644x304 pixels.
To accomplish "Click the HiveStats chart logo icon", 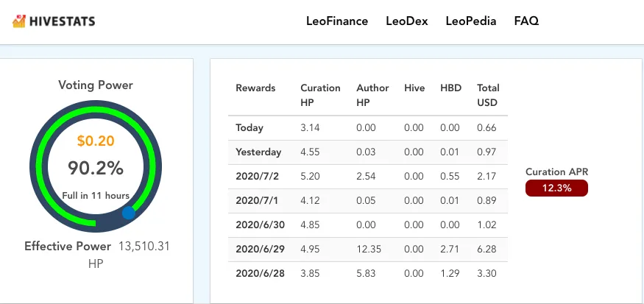I will pyautogui.click(x=19, y=21).
